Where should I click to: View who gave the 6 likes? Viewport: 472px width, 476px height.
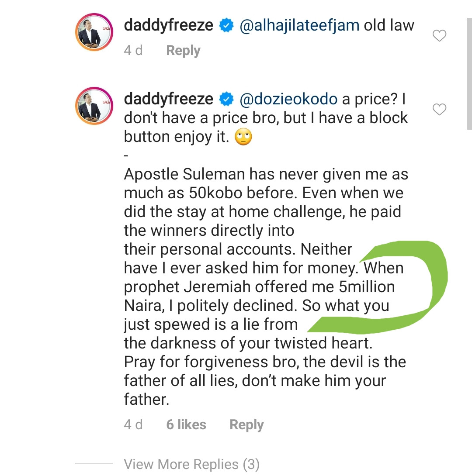[x=186, y=425]
